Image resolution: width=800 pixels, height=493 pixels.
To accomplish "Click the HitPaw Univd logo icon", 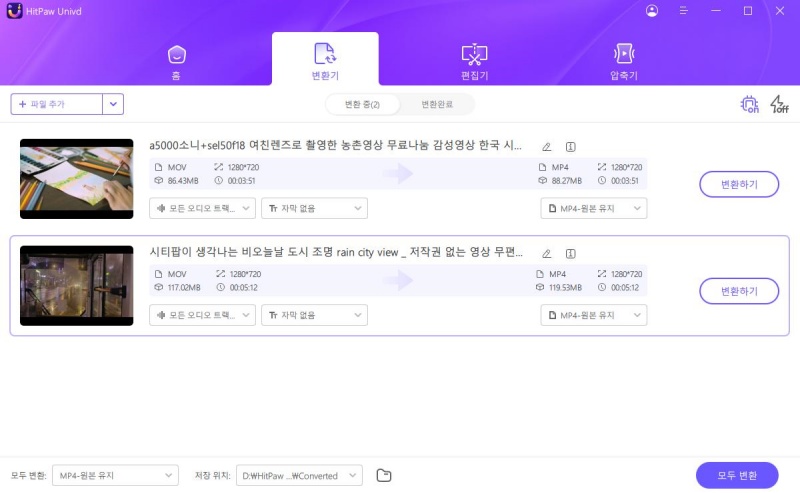I will coord(14,11).
